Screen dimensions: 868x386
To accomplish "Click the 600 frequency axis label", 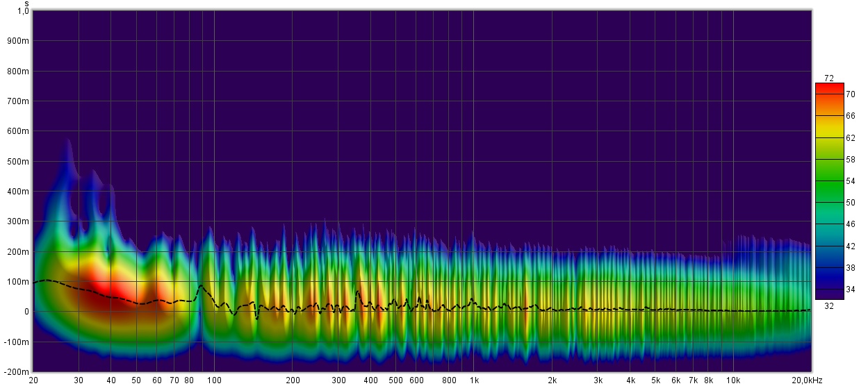I will point(416,380).
